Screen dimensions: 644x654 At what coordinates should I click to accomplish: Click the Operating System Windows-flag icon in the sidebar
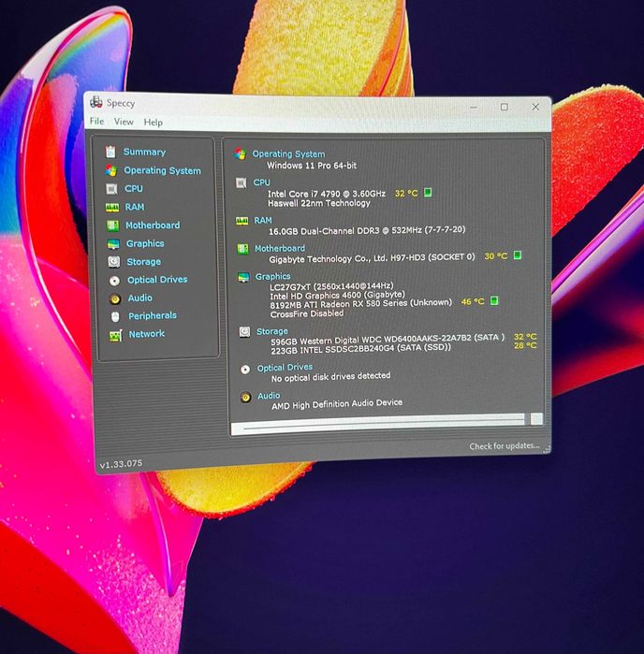click(111, 170)
